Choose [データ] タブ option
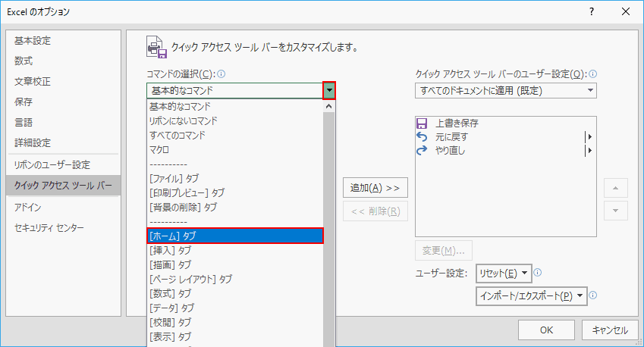Viewport: 644px width, 347px height. click(235, 308)
